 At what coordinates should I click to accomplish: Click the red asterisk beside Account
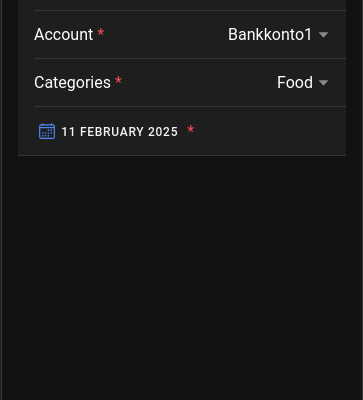101,33
